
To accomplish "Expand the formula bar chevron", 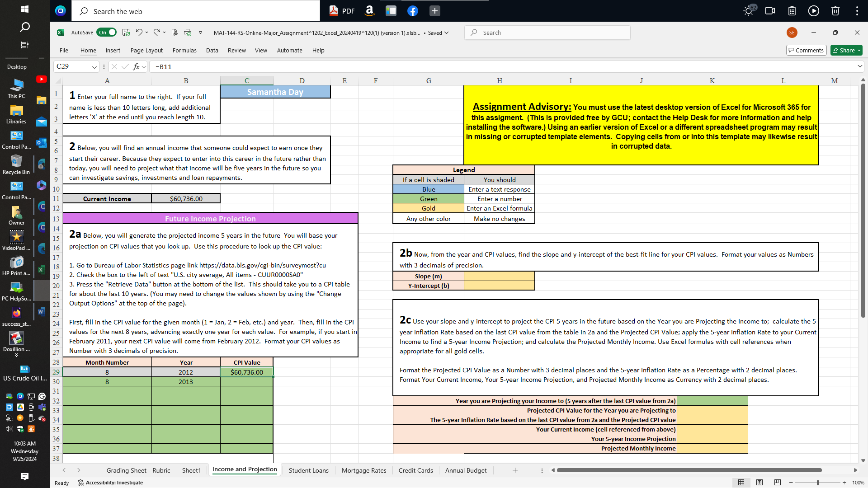I will point(859,66).
